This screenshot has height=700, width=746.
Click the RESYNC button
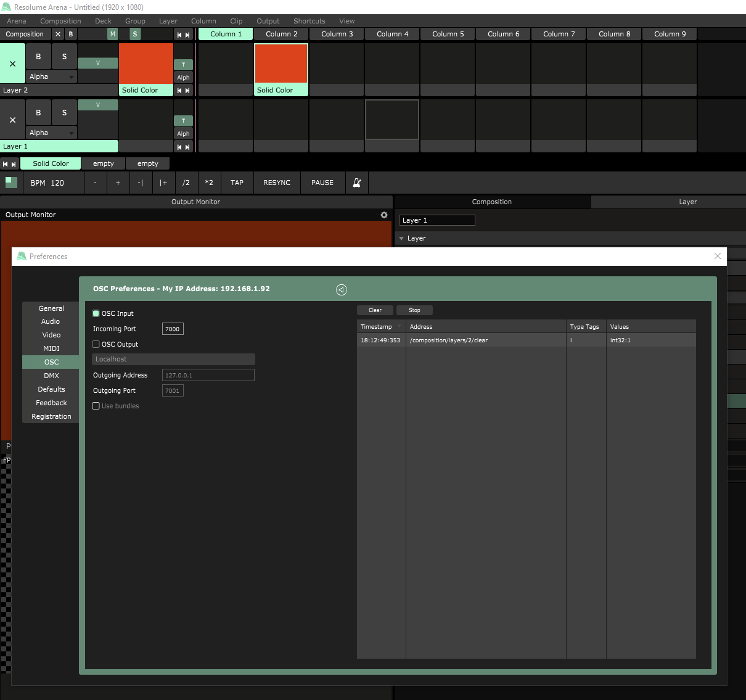pos(276,183)
